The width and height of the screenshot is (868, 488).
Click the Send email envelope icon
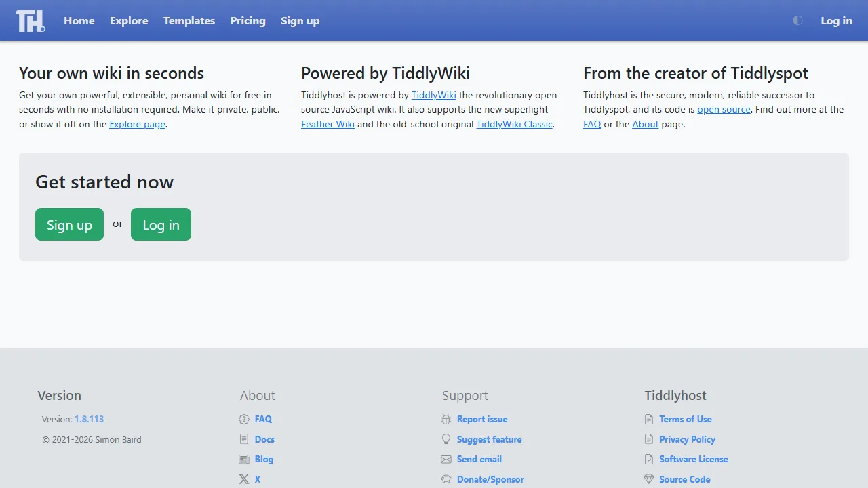446,459
